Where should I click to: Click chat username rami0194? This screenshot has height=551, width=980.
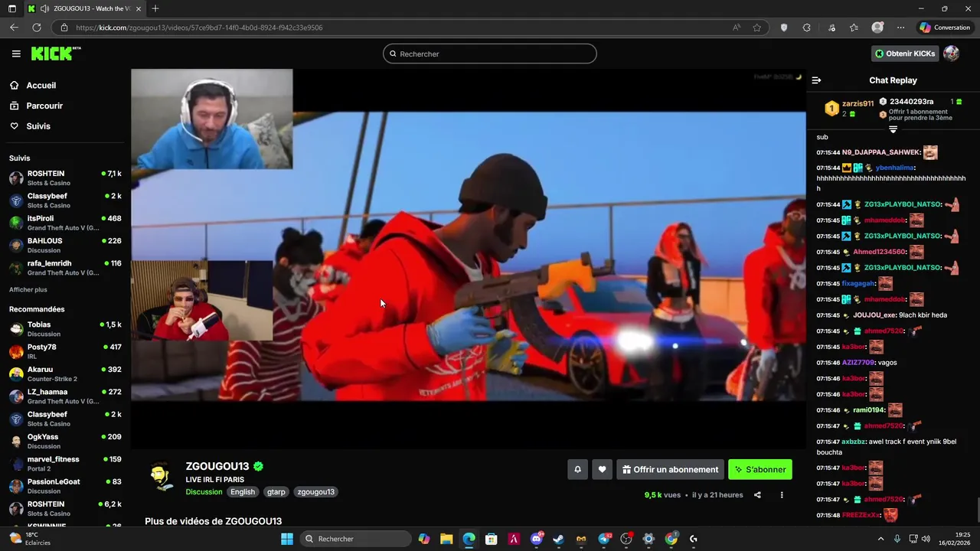point(869,410)
